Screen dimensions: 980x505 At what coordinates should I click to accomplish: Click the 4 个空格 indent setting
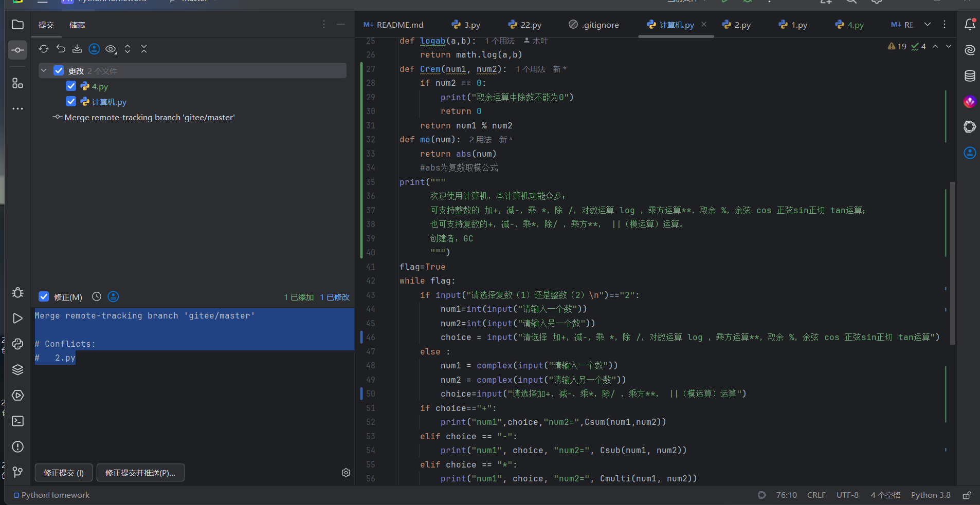885,495
